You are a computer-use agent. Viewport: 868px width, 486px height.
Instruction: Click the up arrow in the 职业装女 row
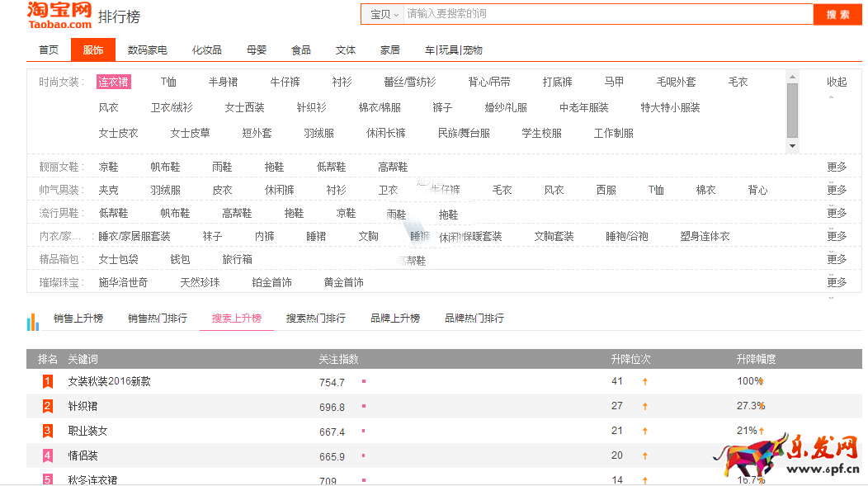(x=645, y=431)
